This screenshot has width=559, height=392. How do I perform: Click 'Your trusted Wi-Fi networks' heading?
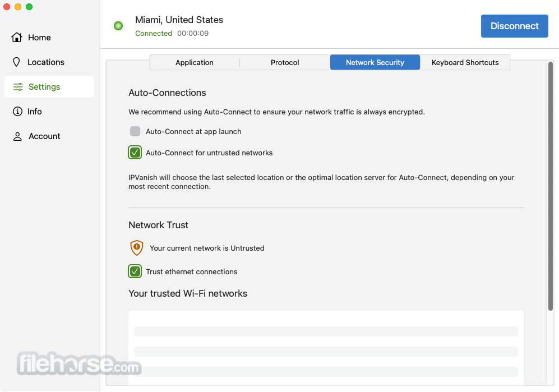pyautogui.click(x=188, y=293)
